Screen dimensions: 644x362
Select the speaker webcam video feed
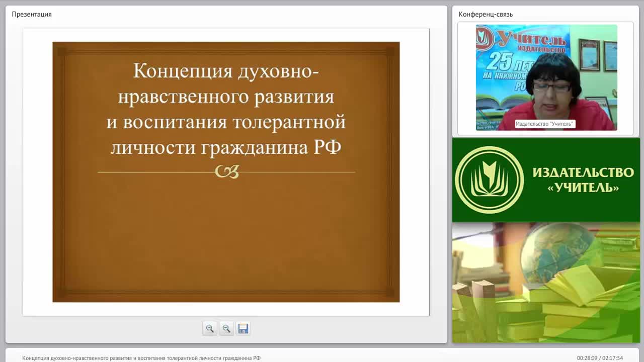point(546,77)
